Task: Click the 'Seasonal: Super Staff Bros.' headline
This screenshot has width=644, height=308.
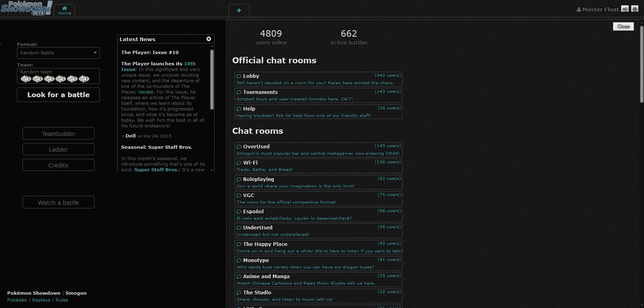Action: [x=157, y=147]
